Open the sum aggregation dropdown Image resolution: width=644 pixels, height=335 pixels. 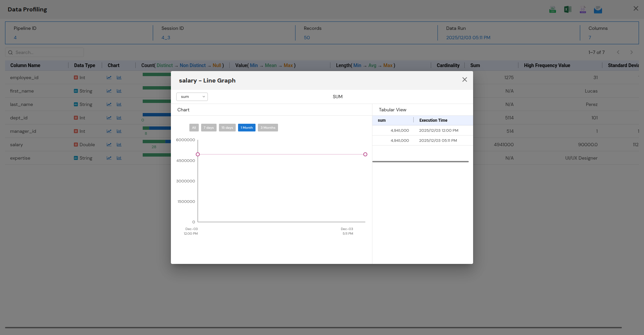tap(192, 97)
